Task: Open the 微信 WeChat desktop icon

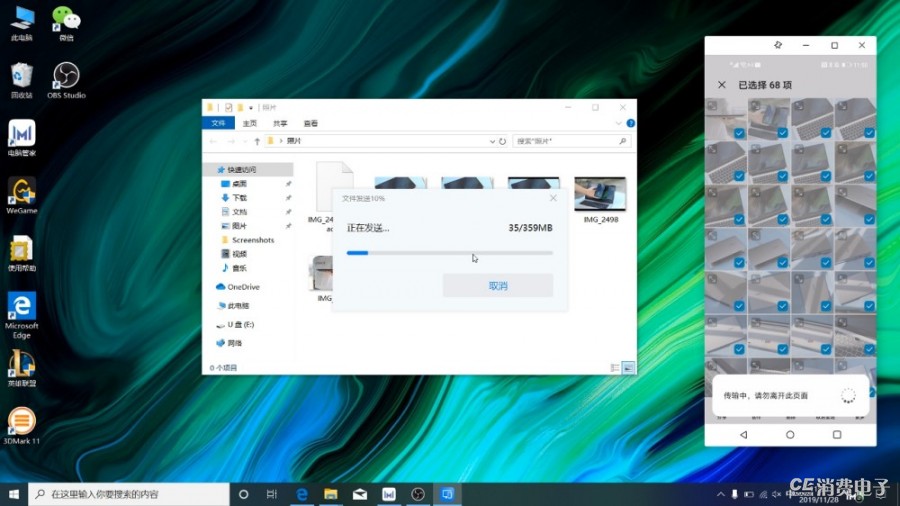Action: [x=66, y=24]
